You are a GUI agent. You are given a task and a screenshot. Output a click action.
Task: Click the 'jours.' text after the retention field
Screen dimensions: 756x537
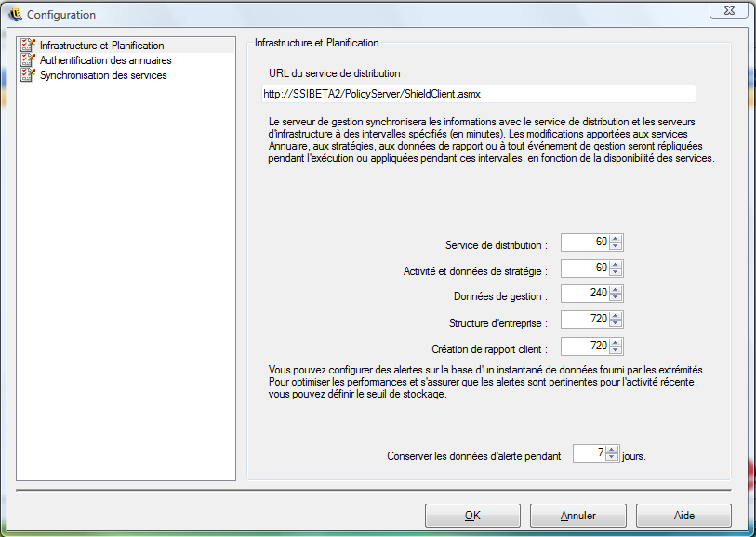633,456
